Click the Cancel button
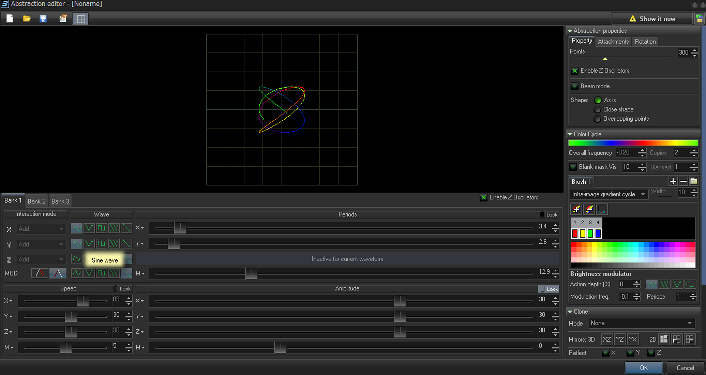The width and height of the screenshot is (706, 375). 685,368
